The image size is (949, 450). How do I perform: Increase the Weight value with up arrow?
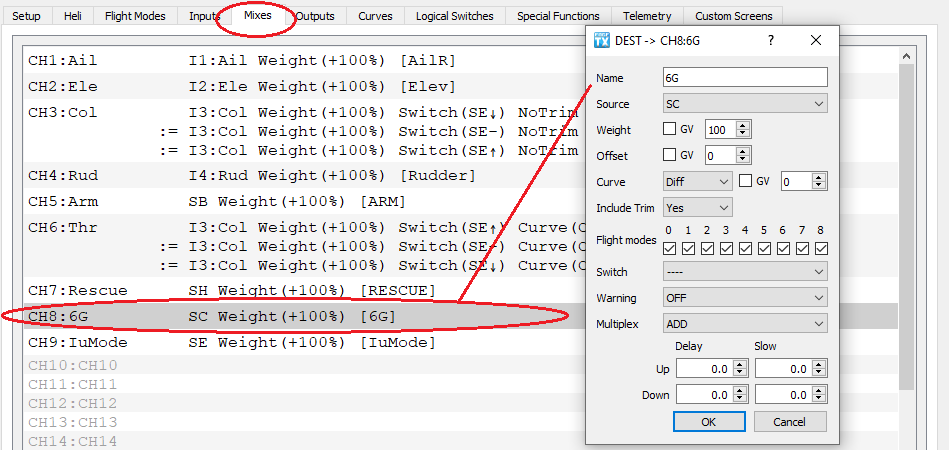743,125
